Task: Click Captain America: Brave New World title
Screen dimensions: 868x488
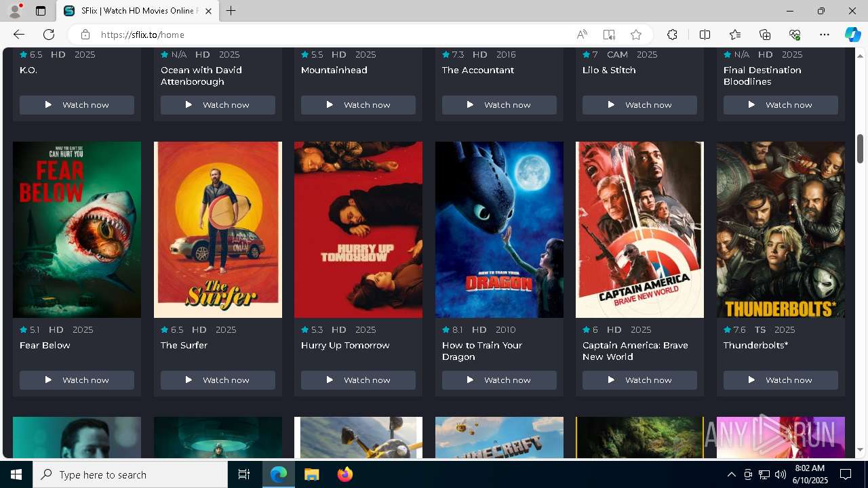Action: point(635,351)
